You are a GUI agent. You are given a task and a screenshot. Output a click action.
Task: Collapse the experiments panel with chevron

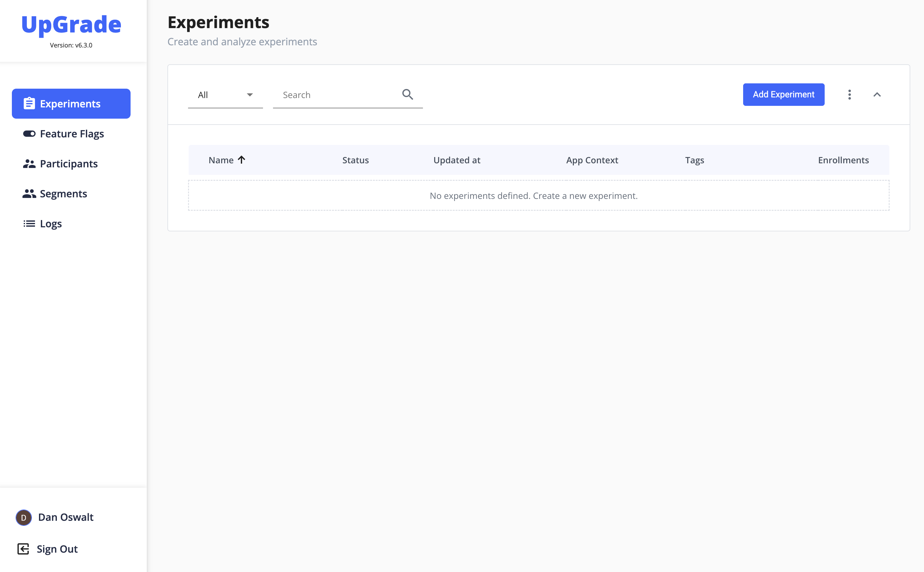(x=877, y=95)
